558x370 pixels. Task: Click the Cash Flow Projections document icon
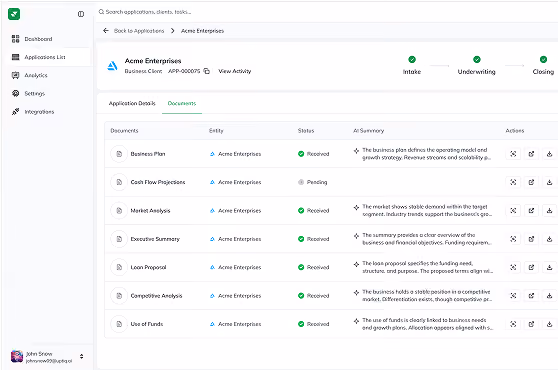point(119,182)
